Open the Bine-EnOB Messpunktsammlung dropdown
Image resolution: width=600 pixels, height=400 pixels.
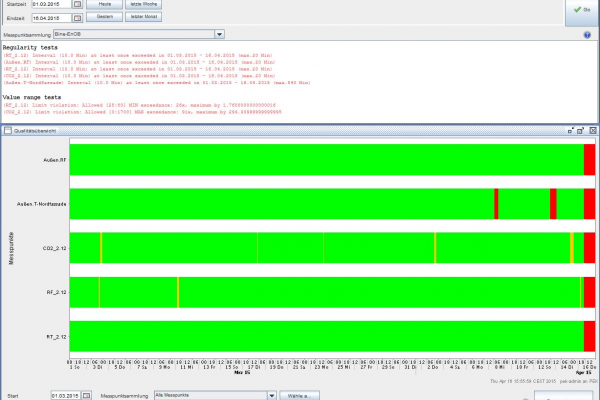tap(219, 34)
